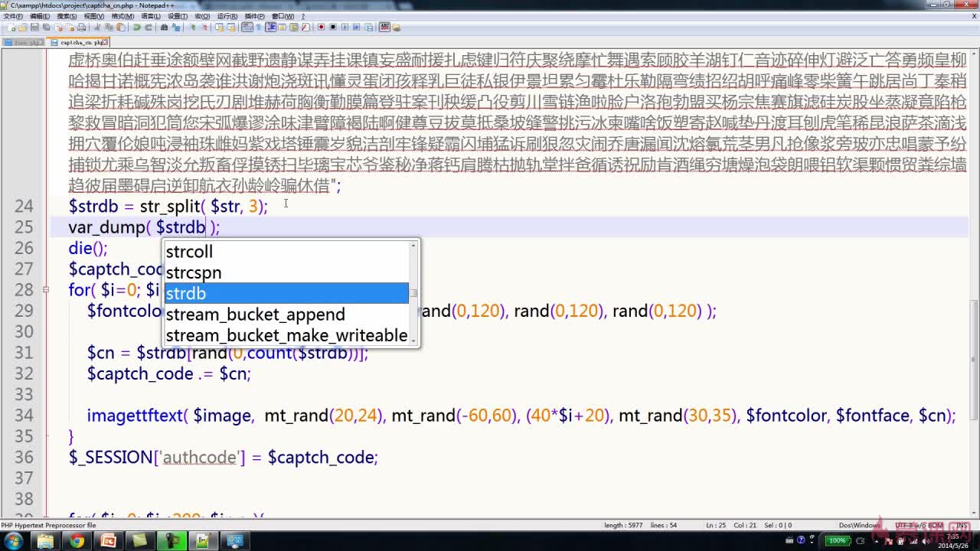Click the Paste toolbar icon
Viewport: 980px width, 551px height.
[x=120, y=27]
